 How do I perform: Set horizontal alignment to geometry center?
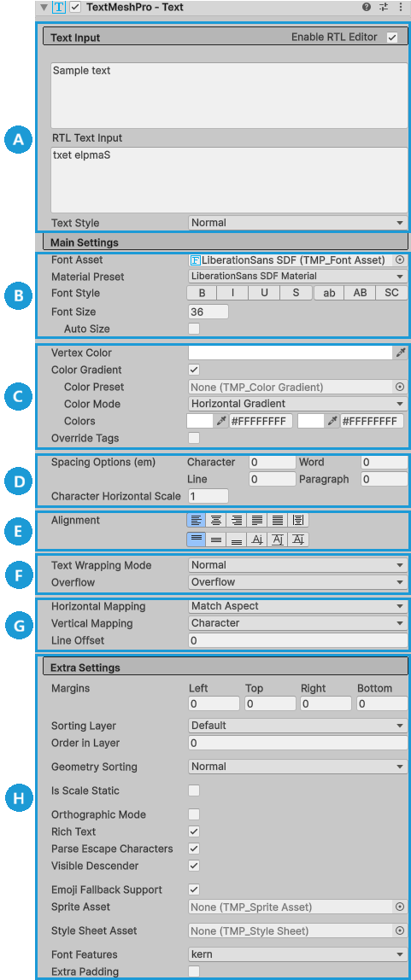(x=298, y=520)
